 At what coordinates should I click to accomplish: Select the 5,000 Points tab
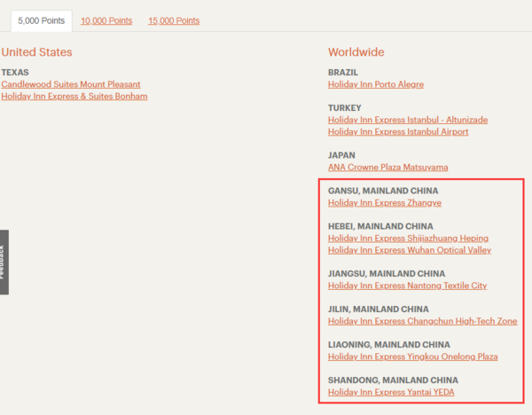pyautogui.click(x=42, y=20)
